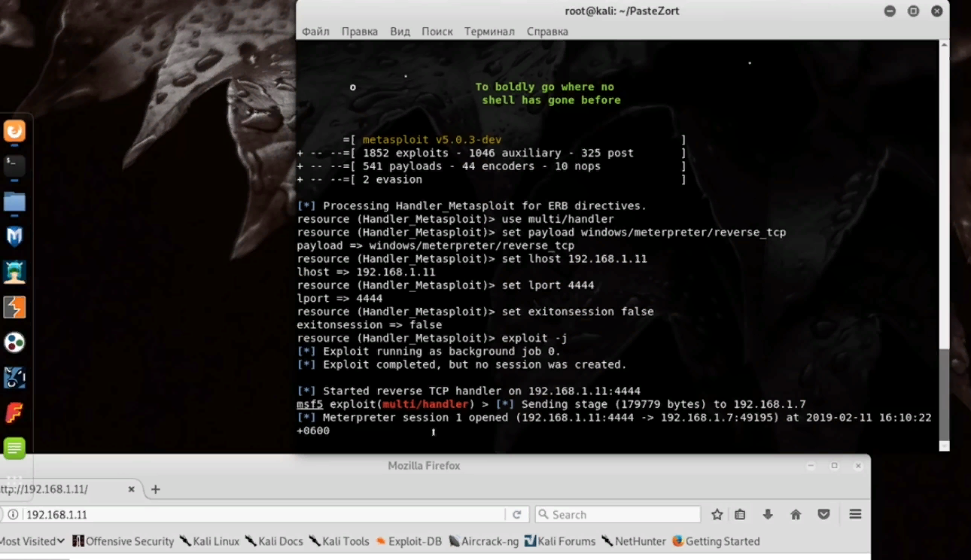
Task: Open the Exploit-DB bookmark
Action: pos(409,541)
